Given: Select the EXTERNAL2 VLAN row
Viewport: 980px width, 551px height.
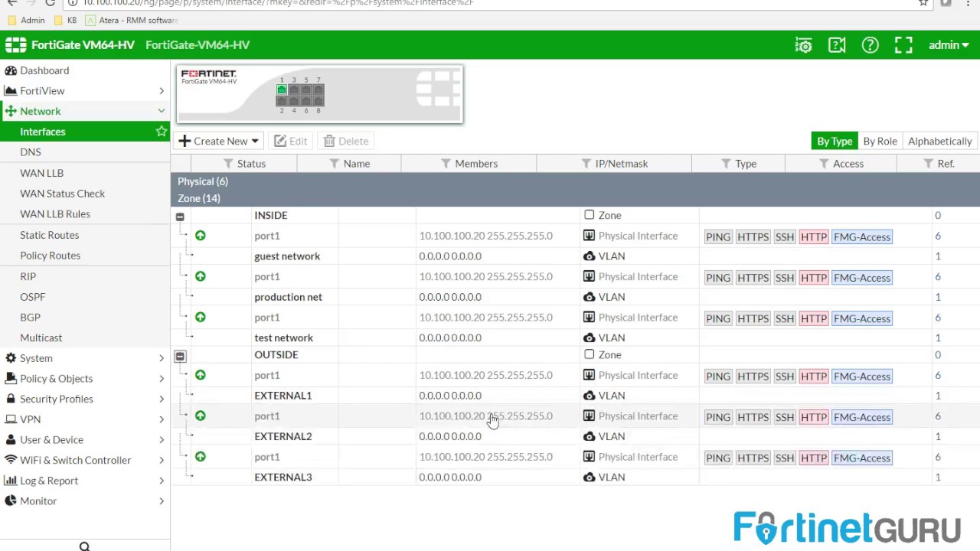Looking at the screenshot, I should click(x=575, y=436).
